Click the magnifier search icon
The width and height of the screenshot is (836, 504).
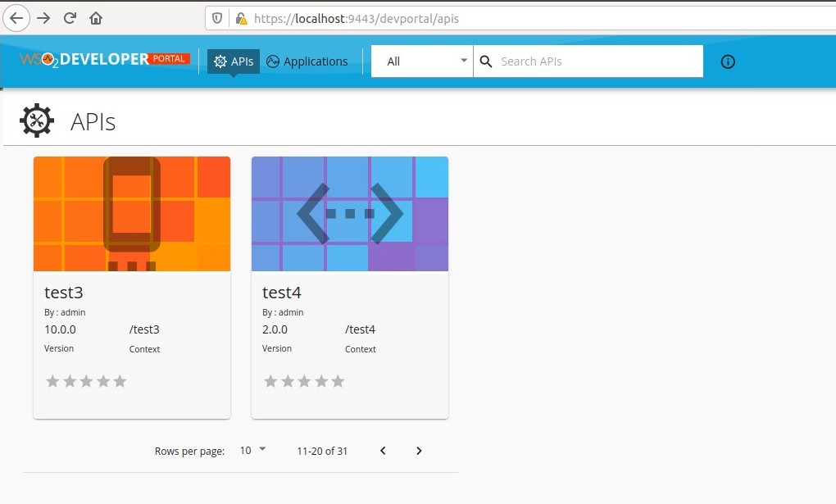click(x=486, y=61)
